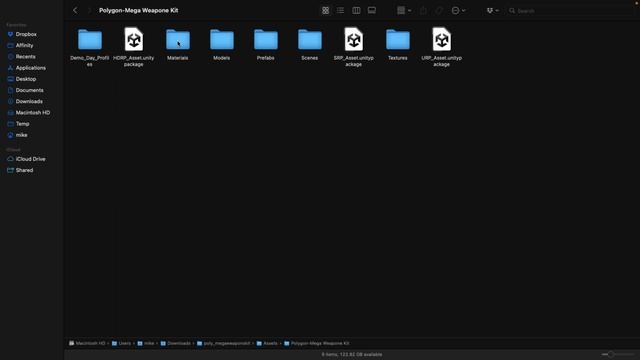Adjust the icon size slider
The image size is (640, 360).
tap(611, 354)
